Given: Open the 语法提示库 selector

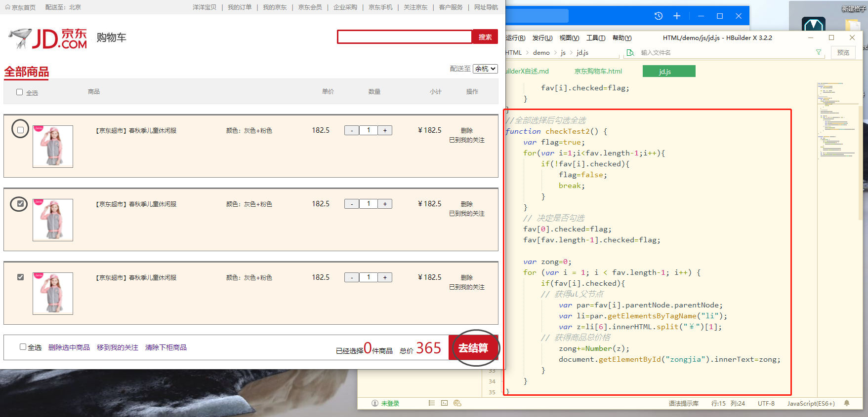Looking at the screenshot, I should pyautogui.click(x=684, y=403).
